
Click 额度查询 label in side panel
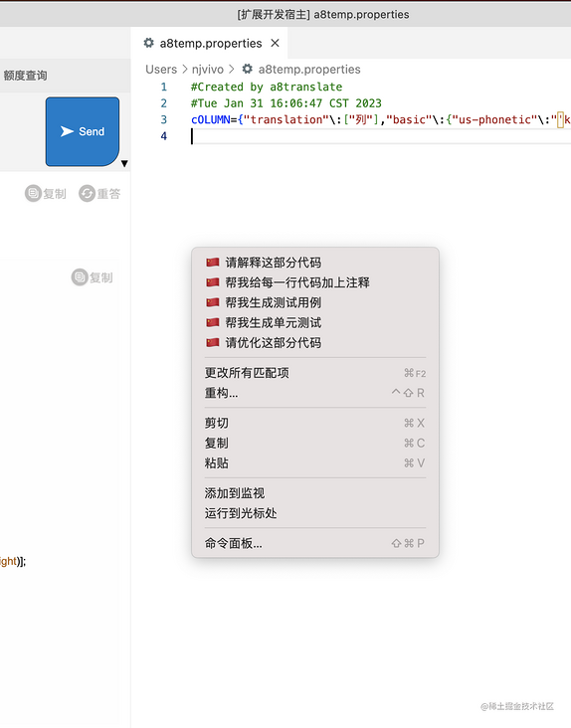(x=25, y=76)
